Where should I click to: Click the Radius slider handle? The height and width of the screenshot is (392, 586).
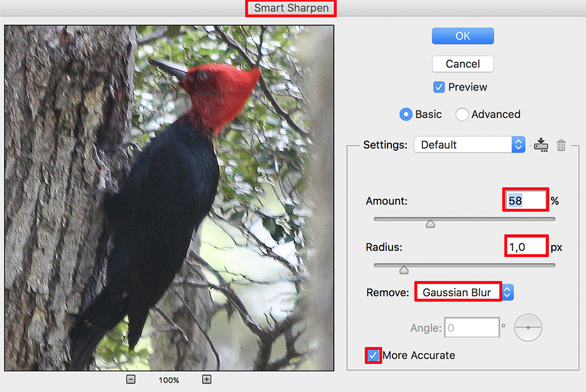point(403,270)
